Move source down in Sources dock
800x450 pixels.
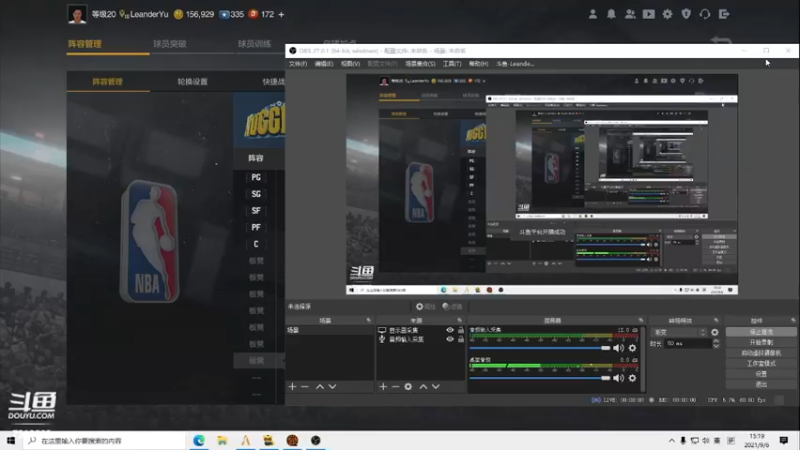pos(436,387)
